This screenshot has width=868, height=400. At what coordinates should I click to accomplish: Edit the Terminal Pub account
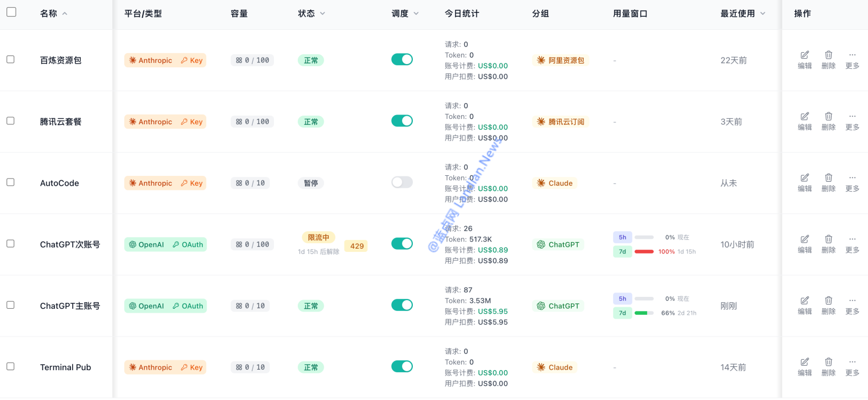805,362
